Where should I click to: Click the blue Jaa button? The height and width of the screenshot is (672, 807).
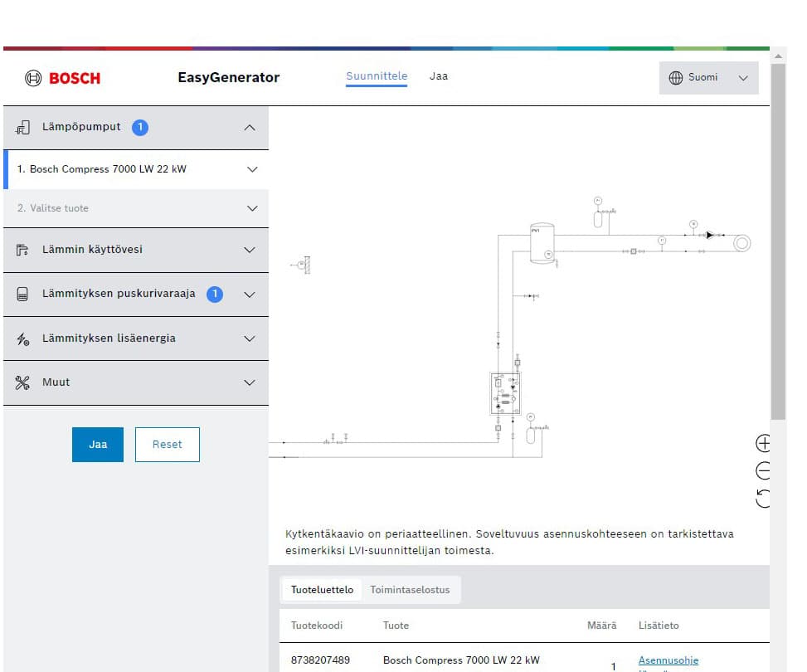98,445
